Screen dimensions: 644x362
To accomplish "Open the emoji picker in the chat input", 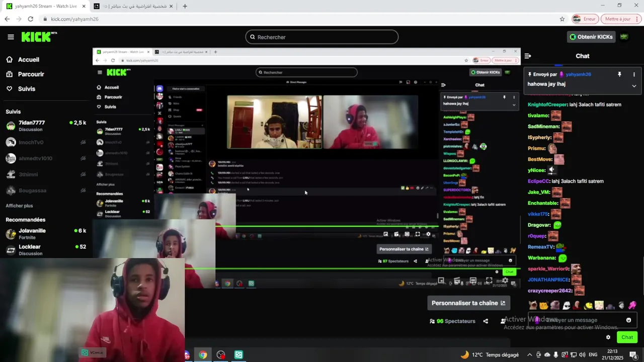I will tap(628, 320).
